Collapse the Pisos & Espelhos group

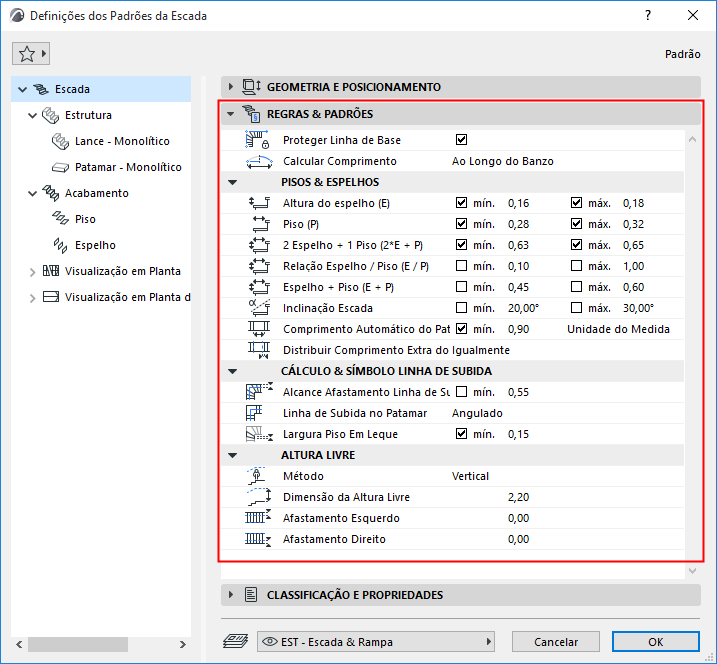(232, 182)
